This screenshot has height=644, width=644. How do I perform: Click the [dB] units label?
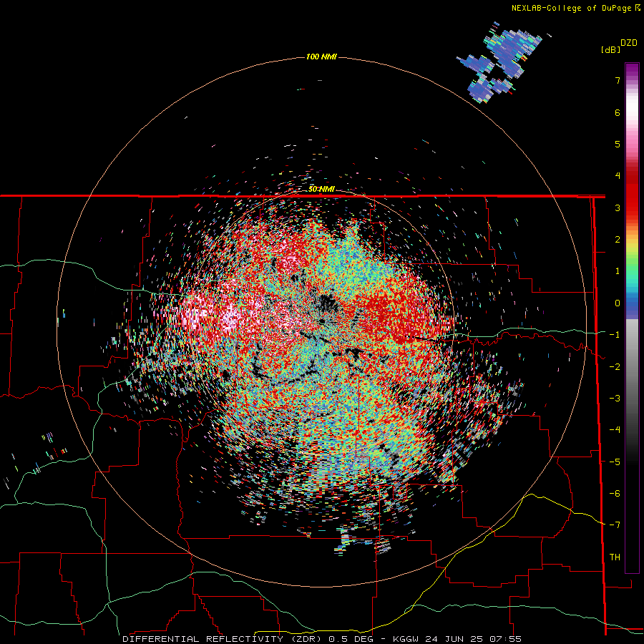pos(611,49)
